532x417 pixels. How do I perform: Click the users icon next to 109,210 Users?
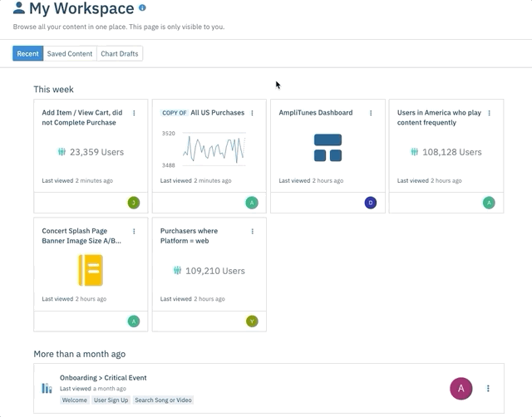(x=177, y=271)
